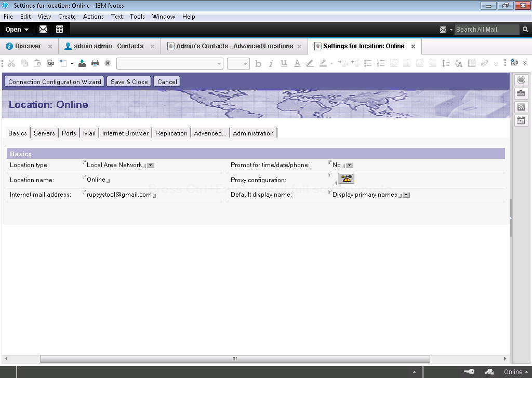
Task: Open the Actions menu
Action: coord(93,17)
